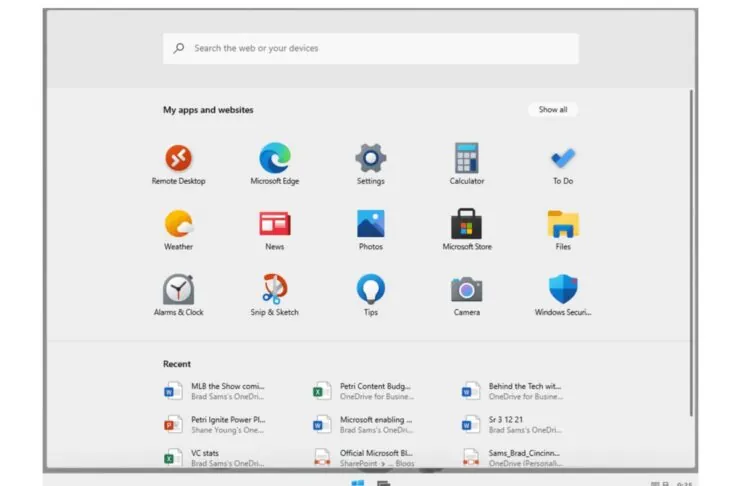
Task: Launch Microsoft Edge
Action: [275, 165]
